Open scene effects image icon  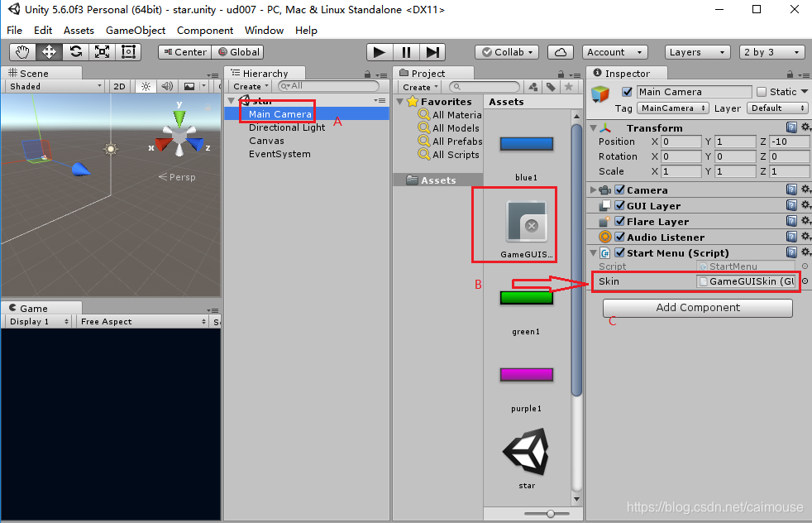(189, 87)
